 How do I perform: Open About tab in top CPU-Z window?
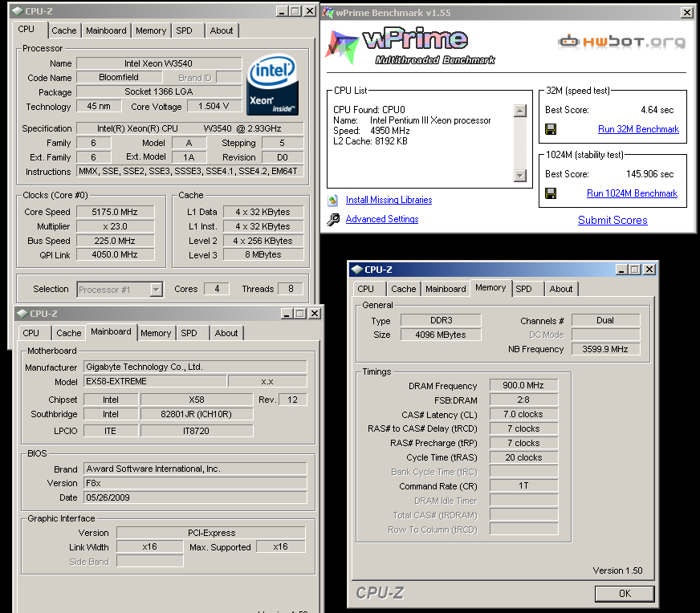coord(222,30)
